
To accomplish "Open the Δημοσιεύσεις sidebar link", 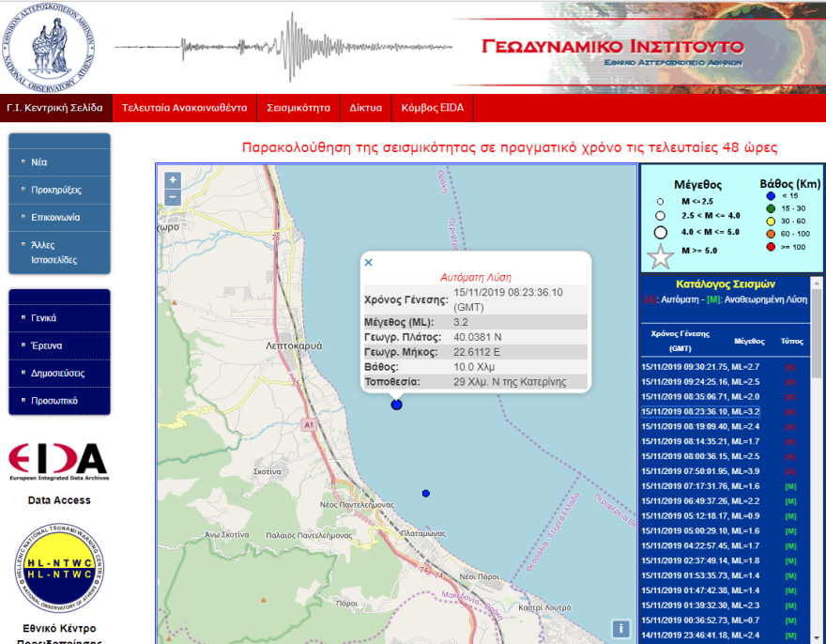I will (58, 373).
